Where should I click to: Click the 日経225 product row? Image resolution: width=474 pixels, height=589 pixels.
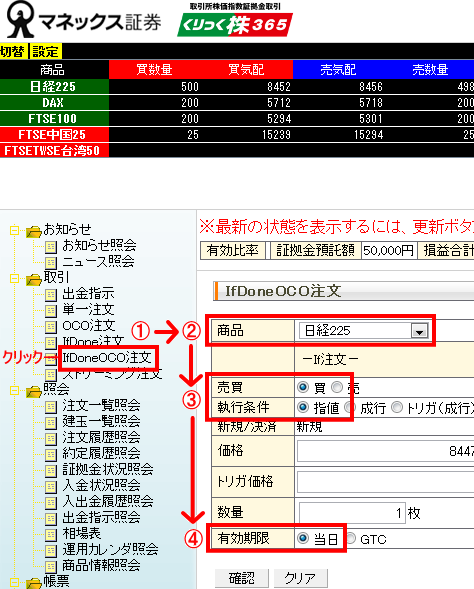click(237, 87)
